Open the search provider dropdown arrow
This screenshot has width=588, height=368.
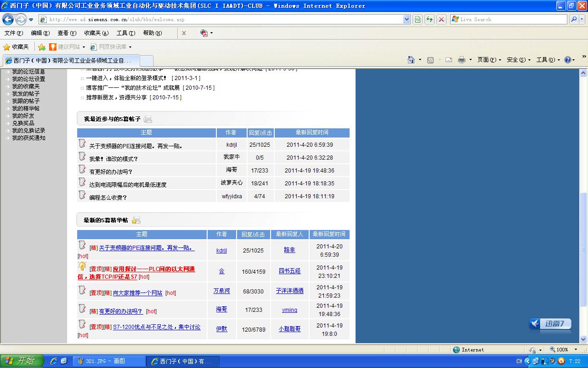click(582, 19)
